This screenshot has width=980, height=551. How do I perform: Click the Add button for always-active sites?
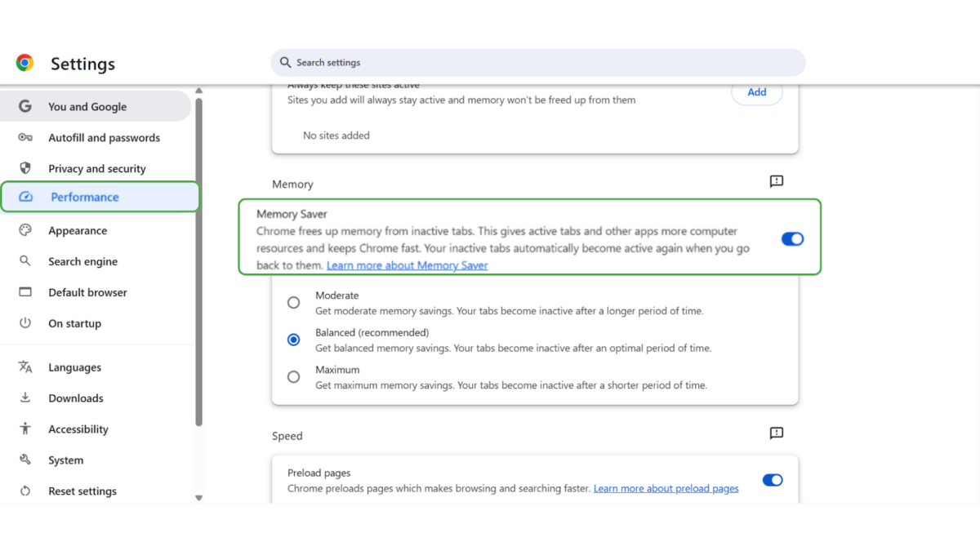tap(757, 92)
